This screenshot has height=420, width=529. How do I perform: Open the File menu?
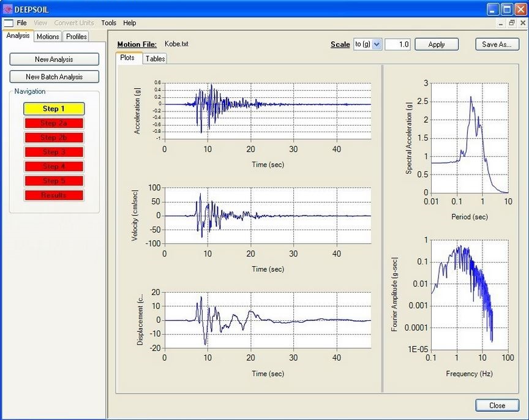click(22, 23)
